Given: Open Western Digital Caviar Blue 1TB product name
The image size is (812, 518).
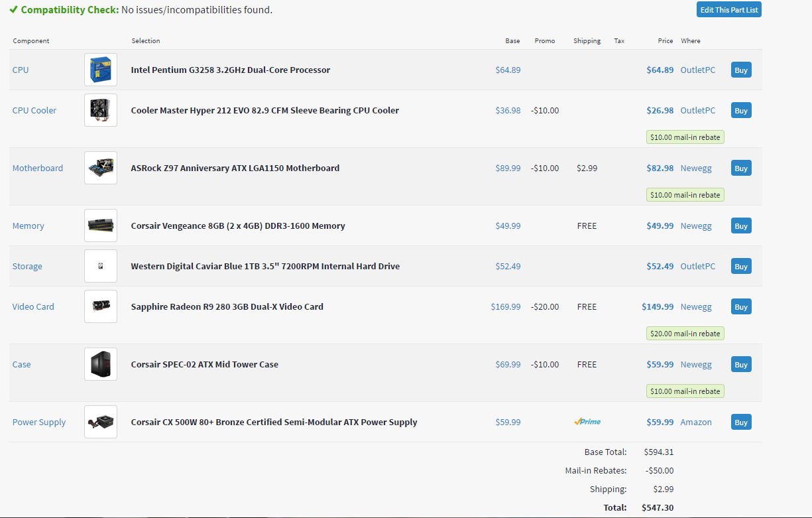Looking at the screenshot, I should point(265,266).
